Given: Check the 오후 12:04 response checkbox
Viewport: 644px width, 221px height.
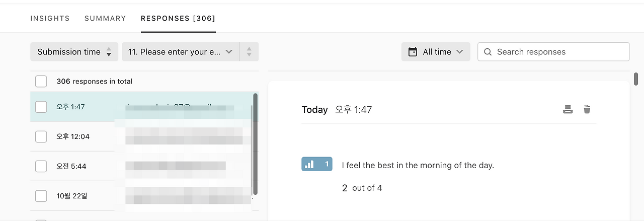Looking at the screenshot, I should [x=41, y=136].
